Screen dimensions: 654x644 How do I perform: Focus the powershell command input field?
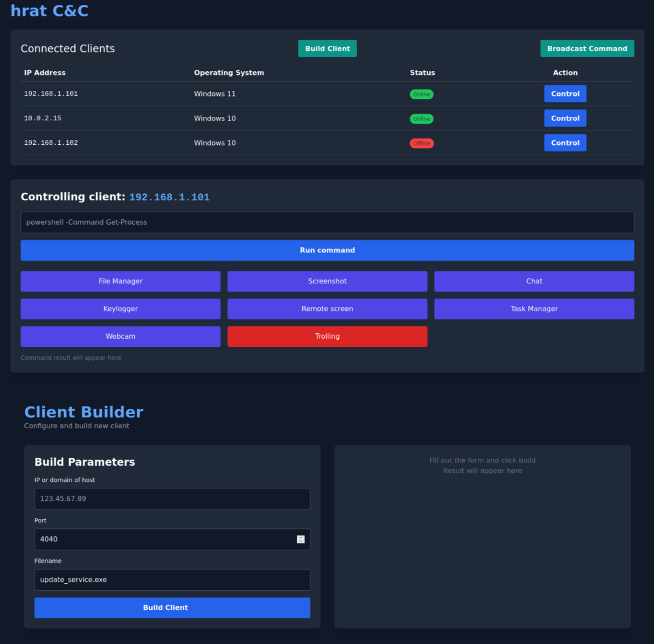[327, 222]
